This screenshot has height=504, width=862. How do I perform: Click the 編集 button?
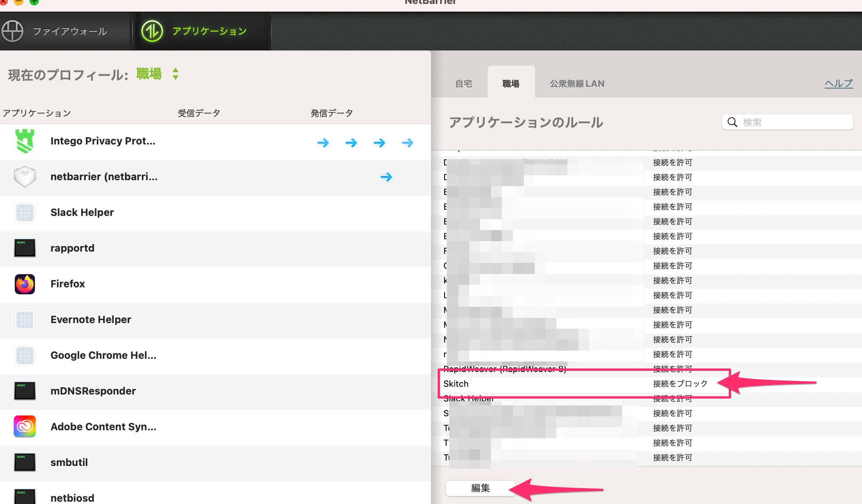pyautogui.click(x=480, y=488)
